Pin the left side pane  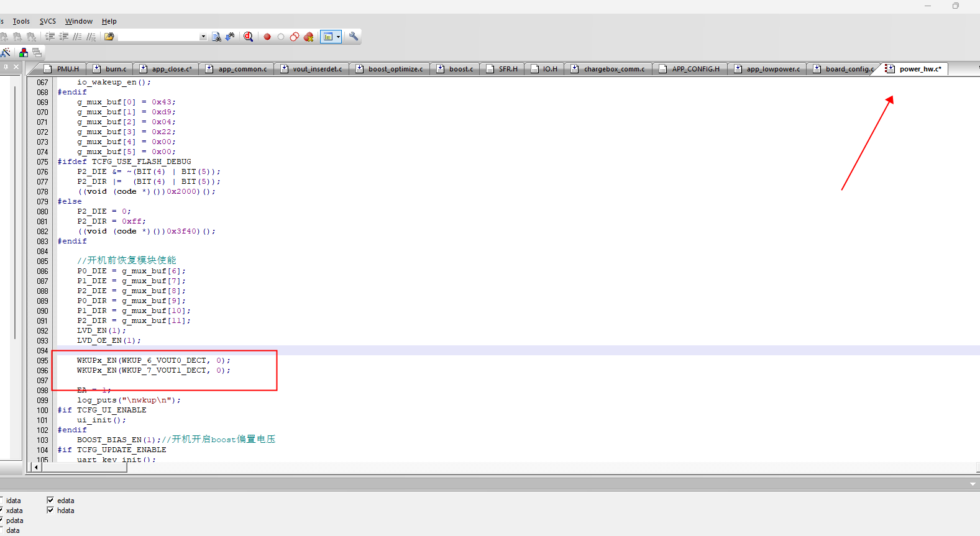(6, 66)
